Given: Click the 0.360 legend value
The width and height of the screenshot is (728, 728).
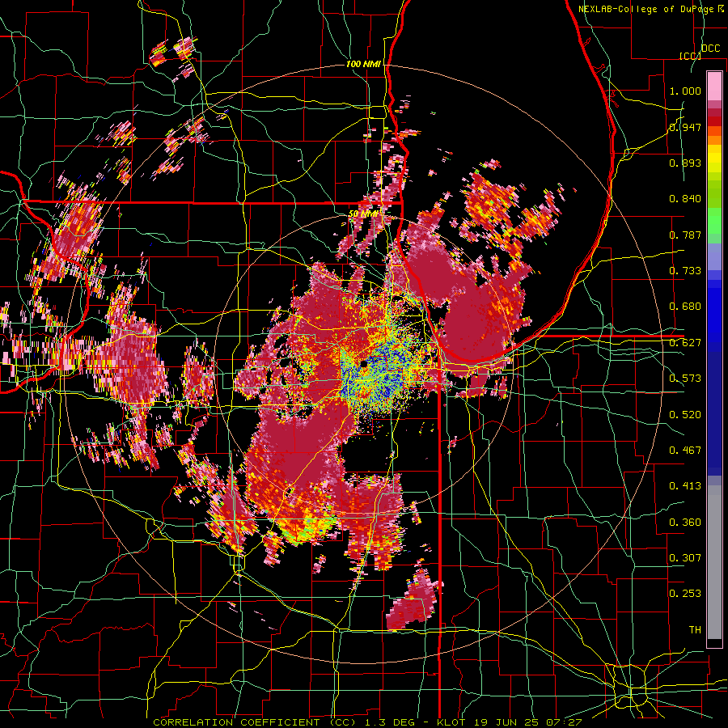Looking at the screenshot, I should click(685, 523).
